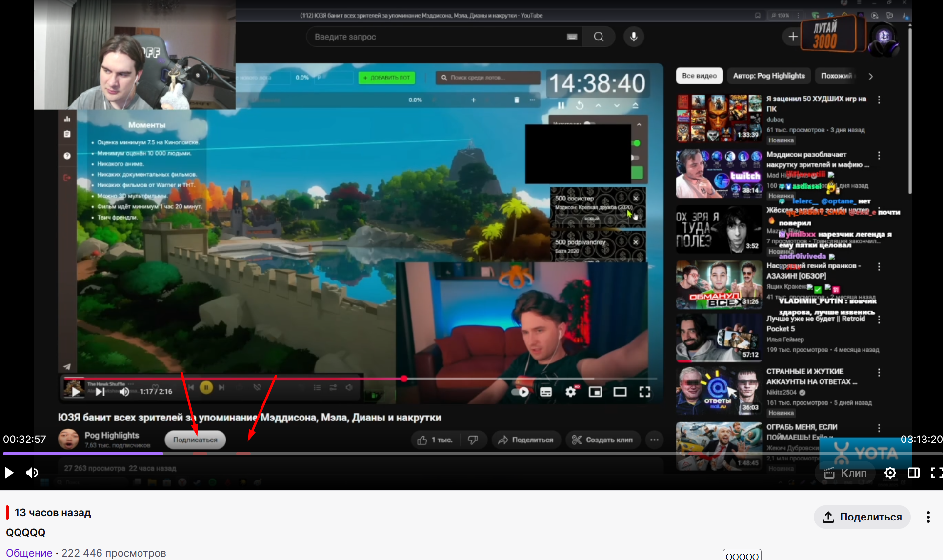Image resolution: width=943 pixels, height=560 pixels.
Task: Select the Все видео filter chip
Action: click(699, 76)
